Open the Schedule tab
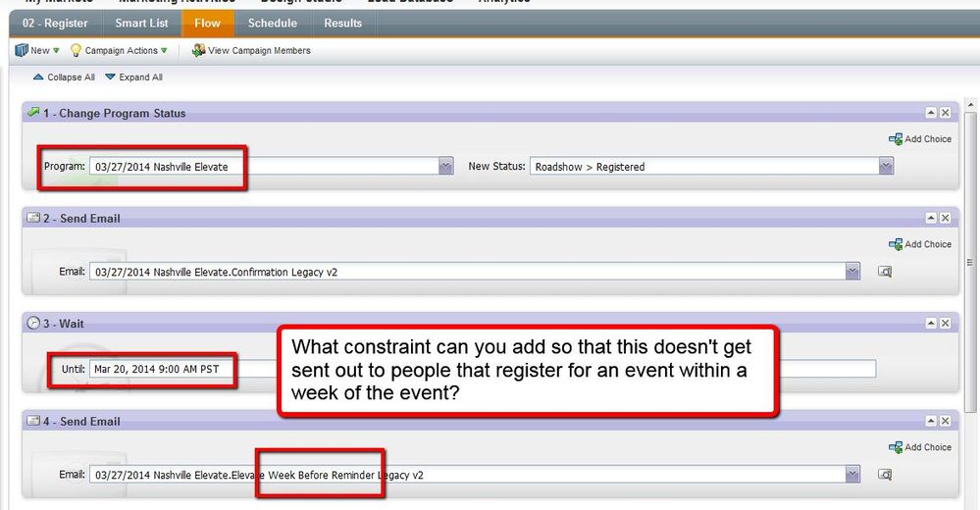 pos(272,23)
